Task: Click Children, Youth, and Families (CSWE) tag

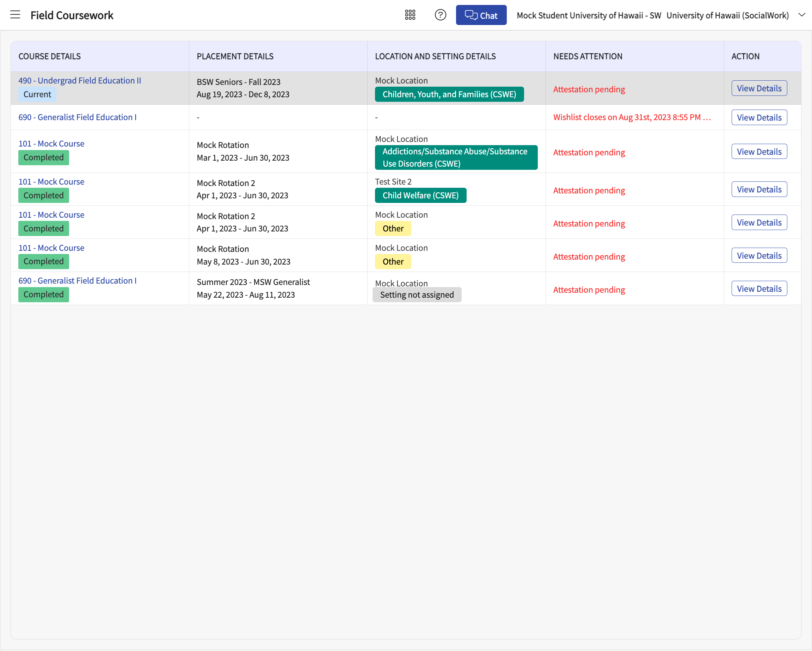Action: (x=449, y=94)
